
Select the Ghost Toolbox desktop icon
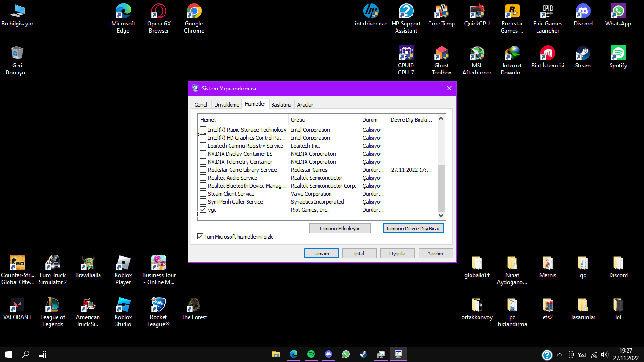click(441, 60)
